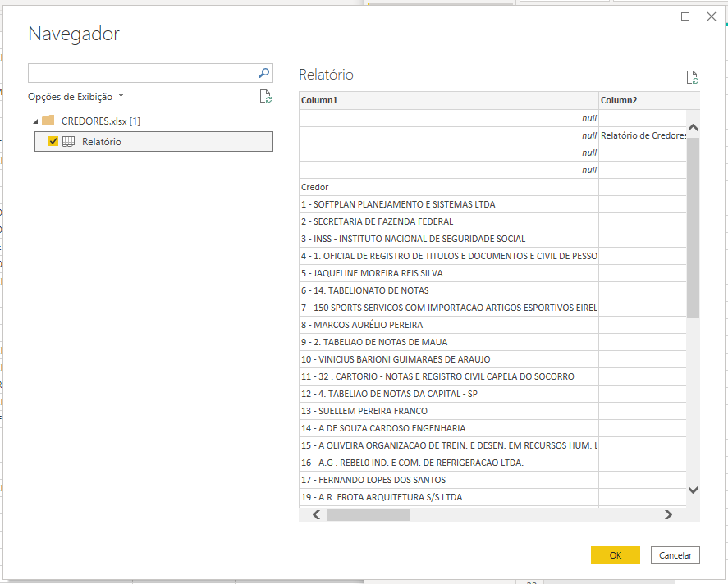Uncheck the Relatório checkbox
This screenshot has width=728, height=584.
click(53, 141)
